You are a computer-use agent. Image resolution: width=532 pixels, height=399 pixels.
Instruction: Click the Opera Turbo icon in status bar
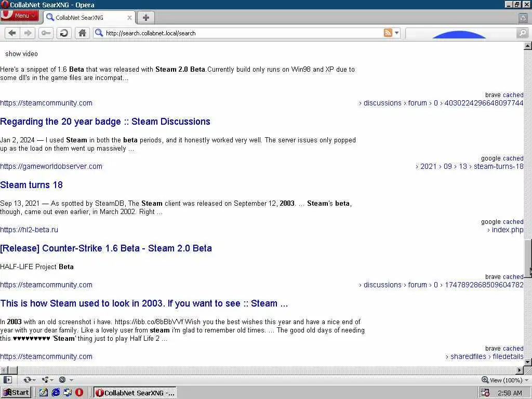(62, 380)
